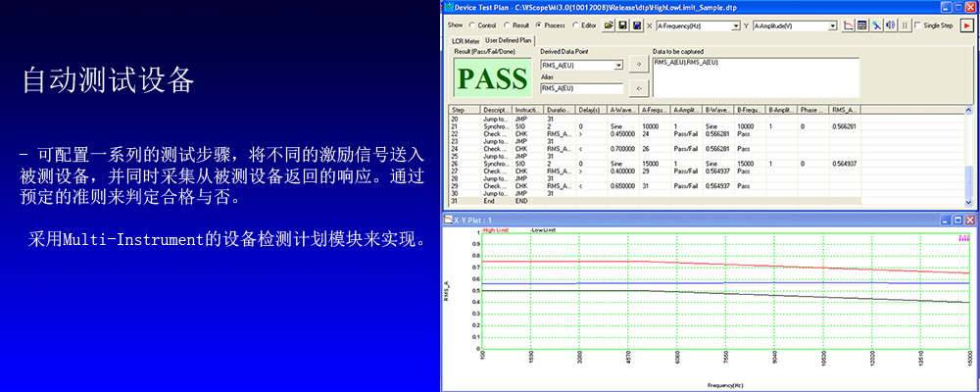Click the Frequency(Hz) axis label
Image resolution: width=980 pixels, height=392 pixels.
(725, 385)
